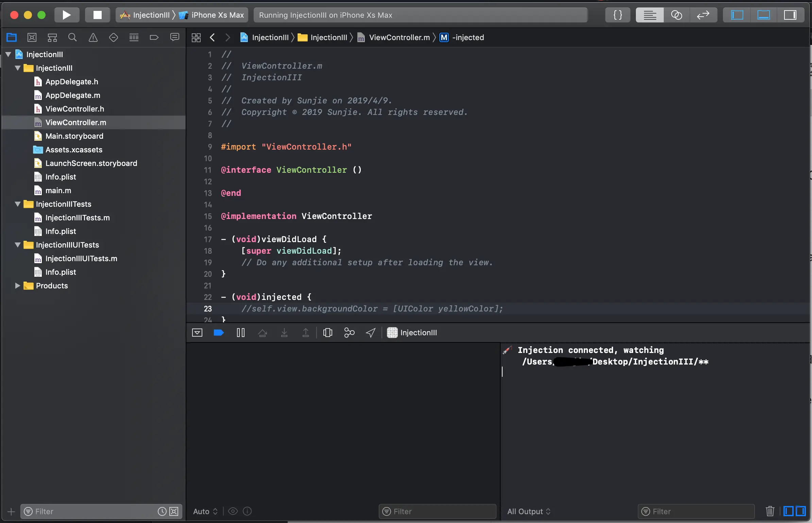Viewport: 812px width, 523px height.
Task: Open the Library curly-braces button
Action: click(618, 15)
